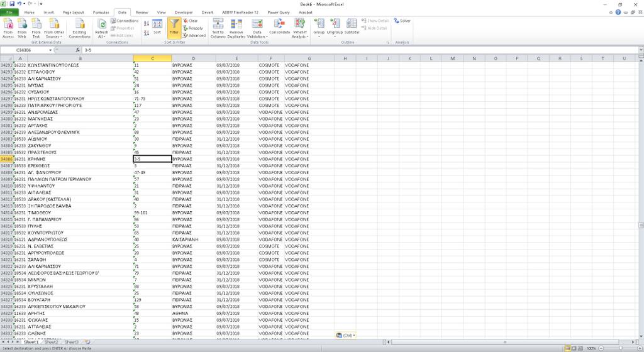This screenshot has width=644, height=352.
Task: Select row header 34306
Action: click(x=6, y=159)
